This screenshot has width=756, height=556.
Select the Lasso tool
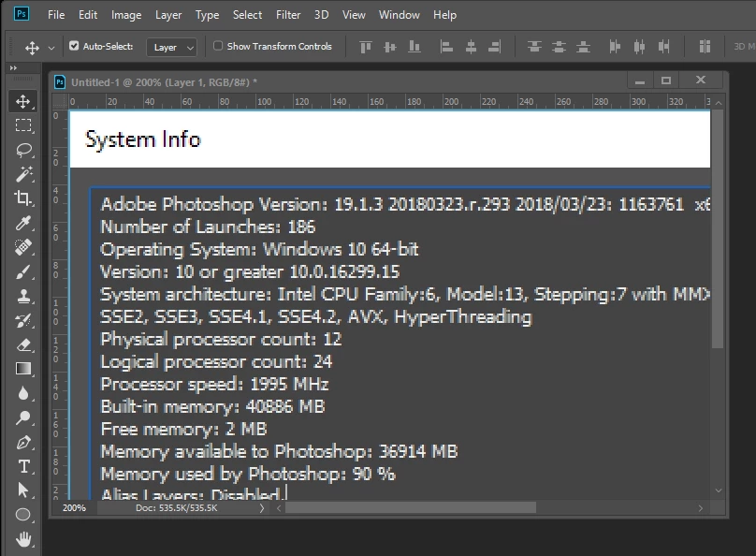click(22, 150)
